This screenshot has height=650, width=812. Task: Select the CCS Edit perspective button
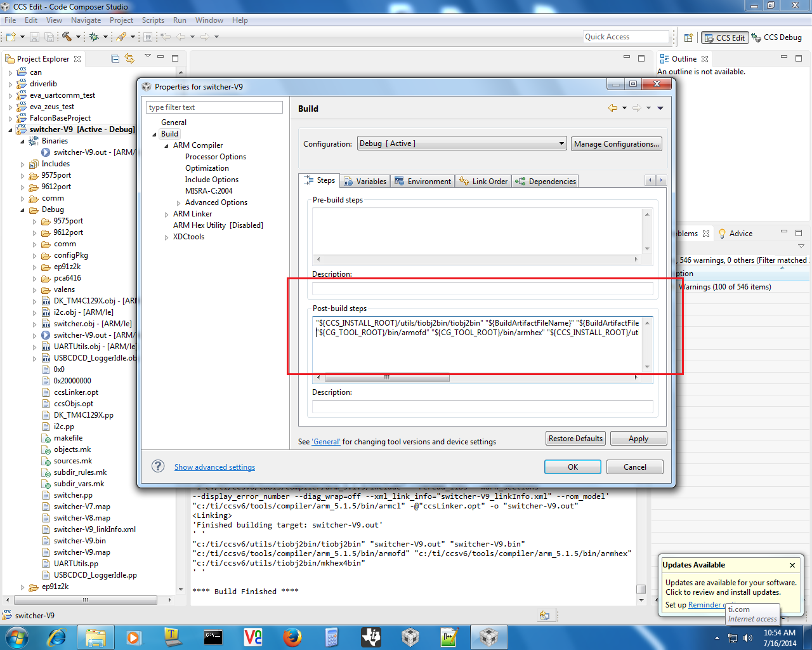pyautogui.click(x=724, y=37)
